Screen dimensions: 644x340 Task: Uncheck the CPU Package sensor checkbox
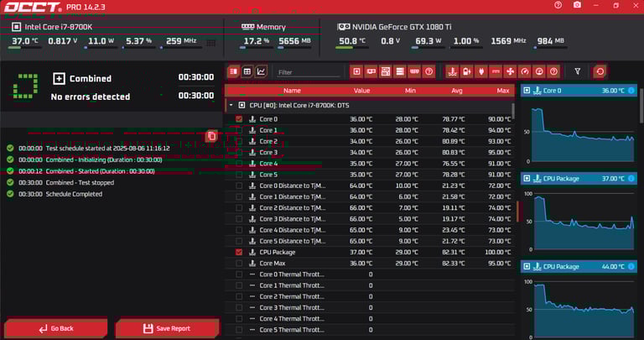239,252
